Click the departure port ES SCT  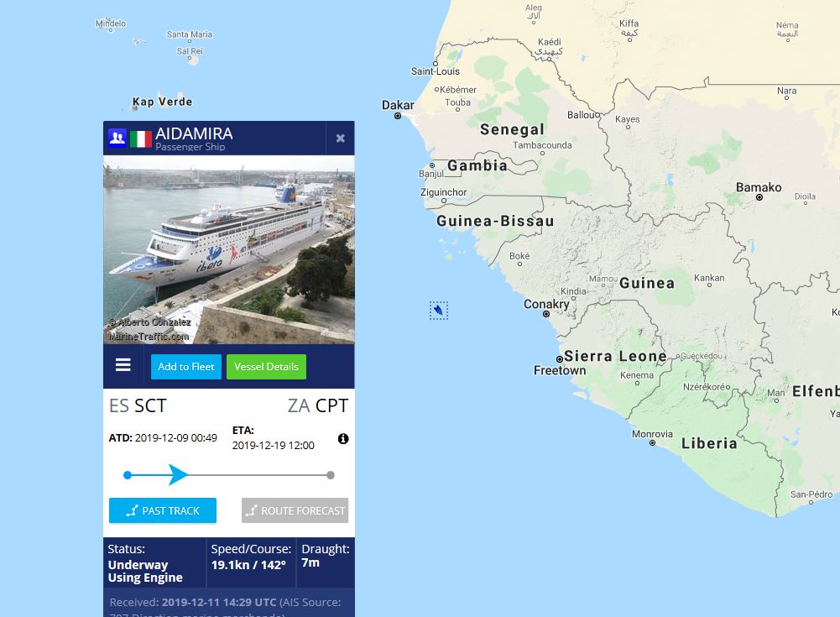[138, 406]
